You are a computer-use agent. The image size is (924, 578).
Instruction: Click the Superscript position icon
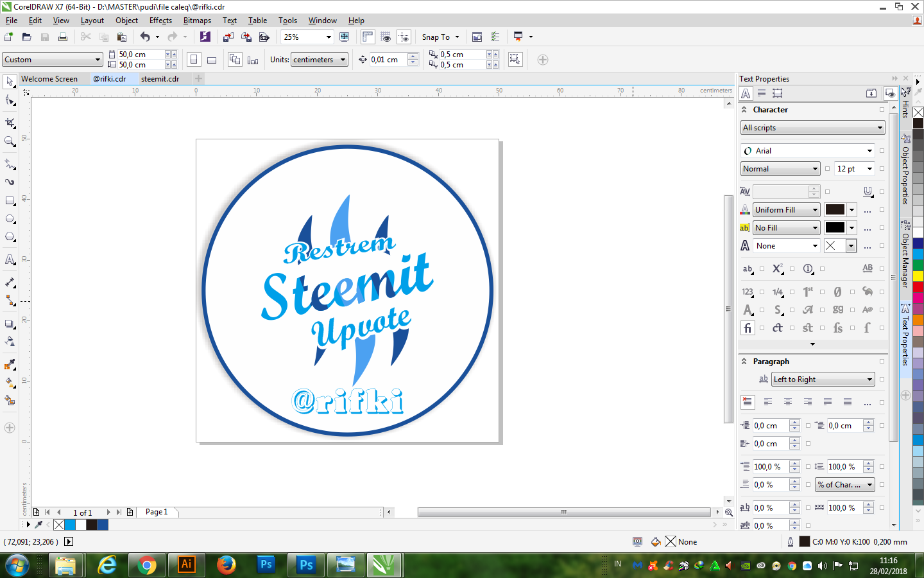point(777,269)
